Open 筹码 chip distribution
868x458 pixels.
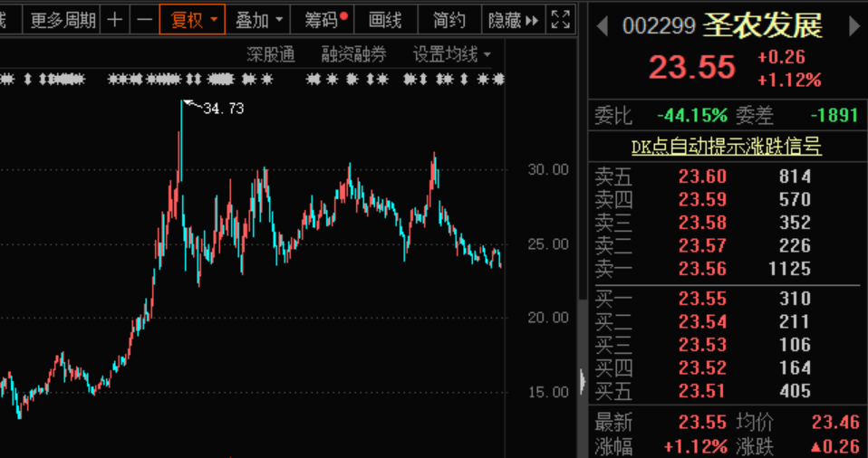[x=323, y=21]
